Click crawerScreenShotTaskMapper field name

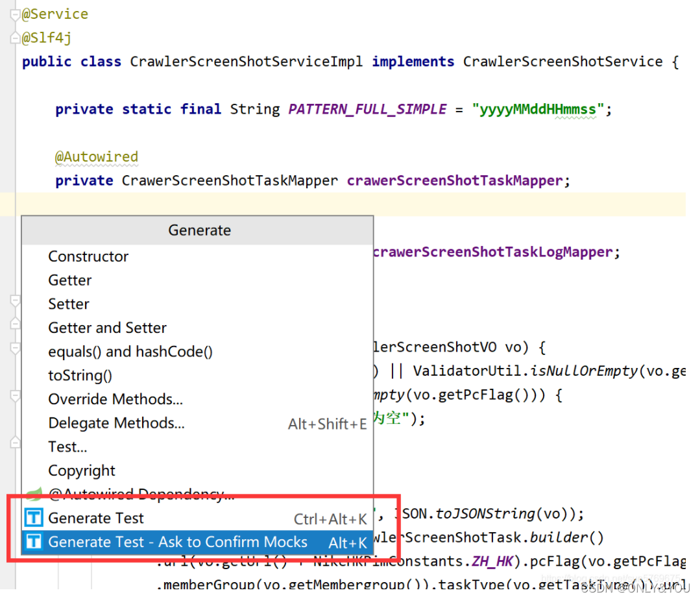[455, 181]
